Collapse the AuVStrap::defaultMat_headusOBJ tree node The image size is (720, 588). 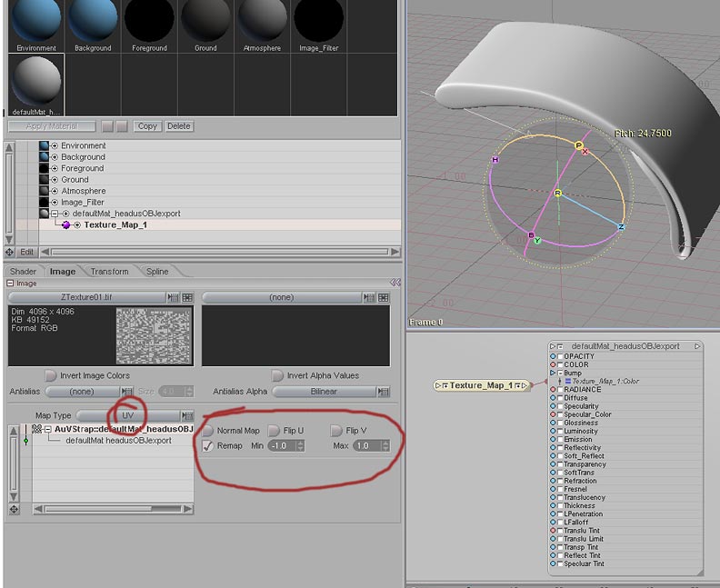point(48,429)
